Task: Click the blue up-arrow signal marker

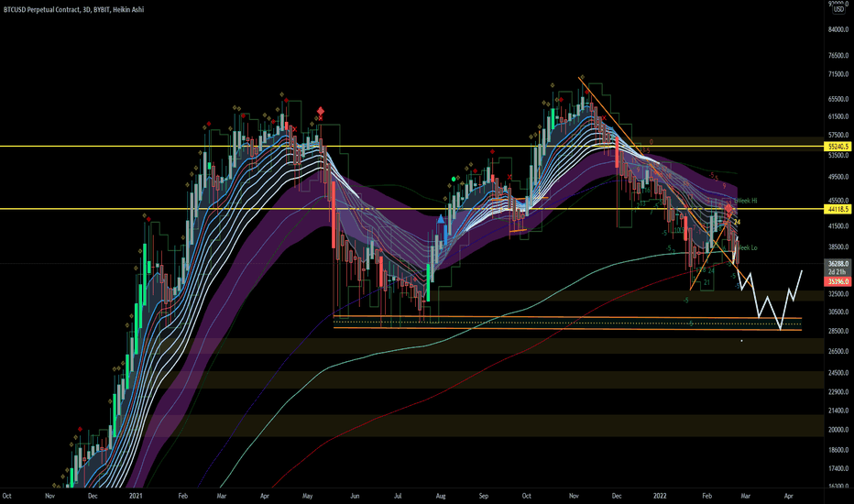Action: tap(441, 219)
